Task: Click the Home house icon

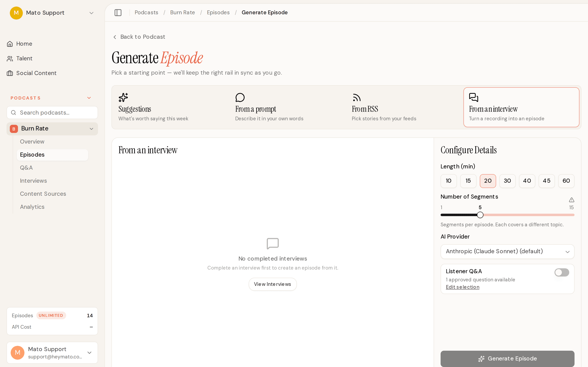Action: click(10, 44)
